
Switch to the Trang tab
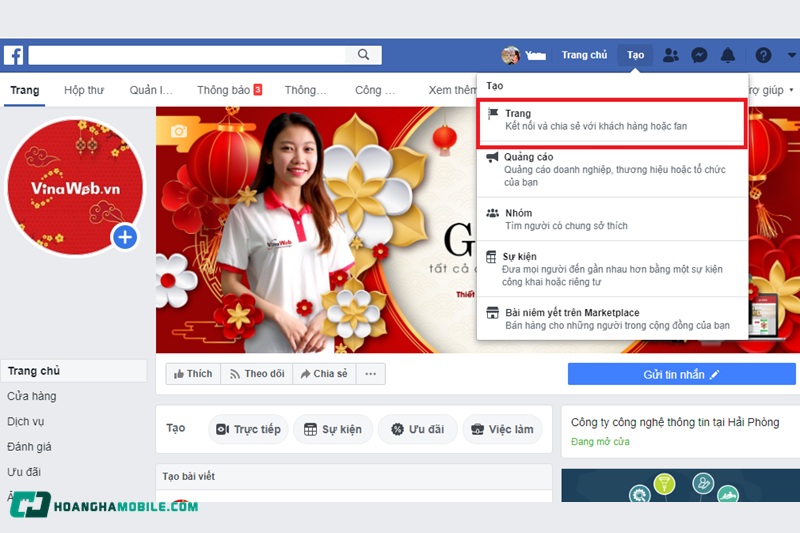(24, 90)
